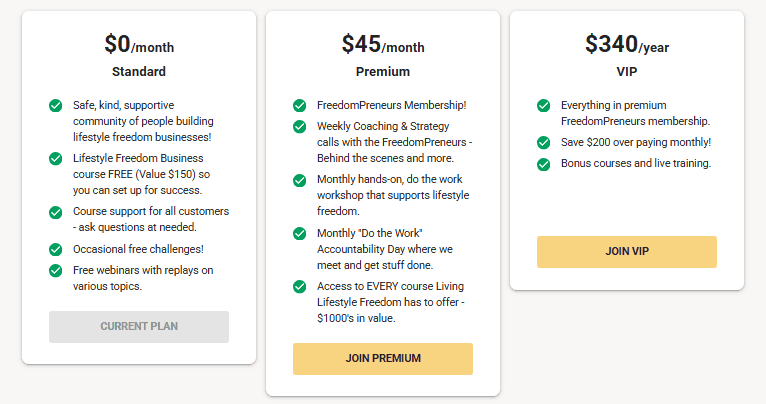
Task: Click checkmark beside "Safe, kind, supportive community"
Action: coord(55,105)
